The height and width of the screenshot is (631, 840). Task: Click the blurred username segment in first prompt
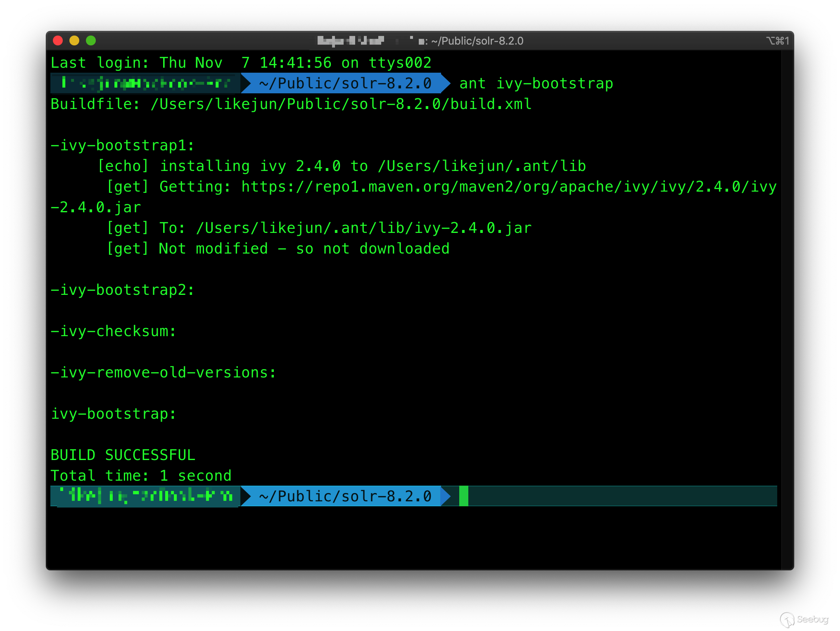(x=145, y=83)
